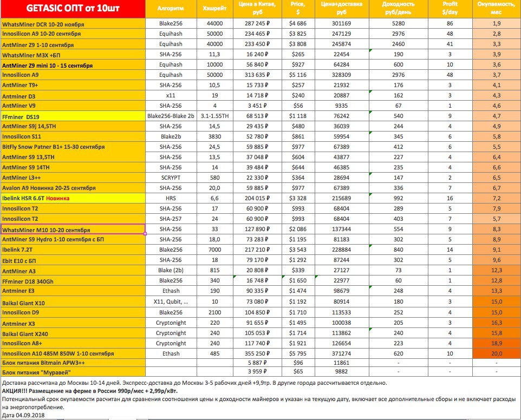Select the yellow 'FFminer DS19' cell
521x420 pixels.
click(73, 116)
